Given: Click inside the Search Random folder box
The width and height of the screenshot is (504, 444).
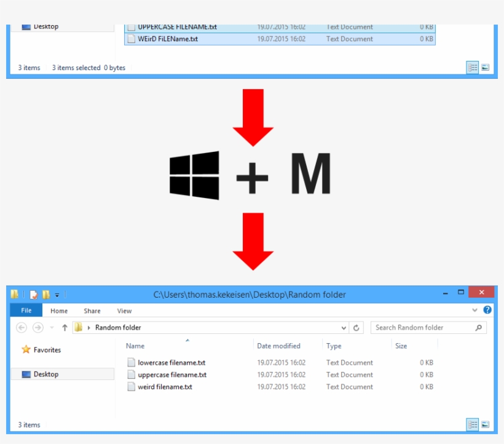Looking at the screenshot, I should 424,327.
